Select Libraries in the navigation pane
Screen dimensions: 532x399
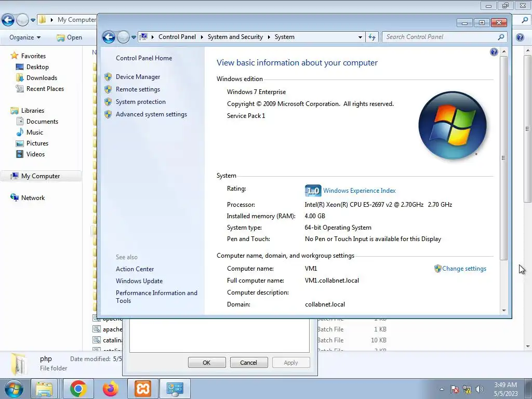(x=33, y=110)
